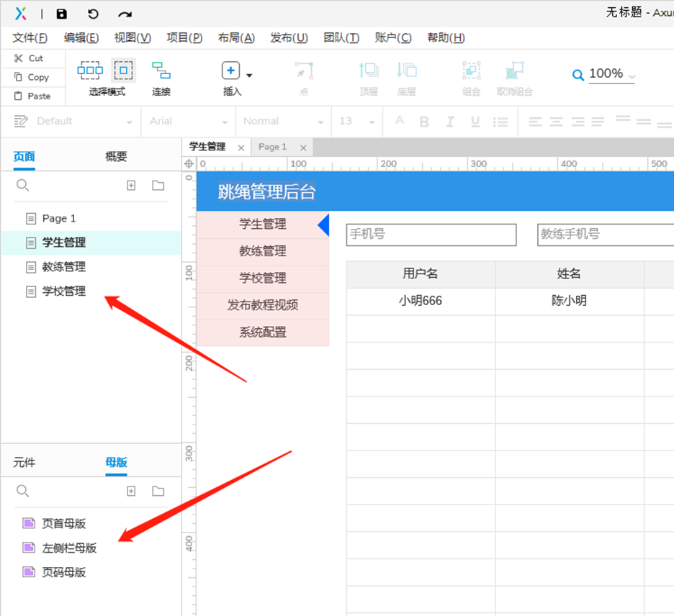Open the 账户(C) menu

point(392,38)
